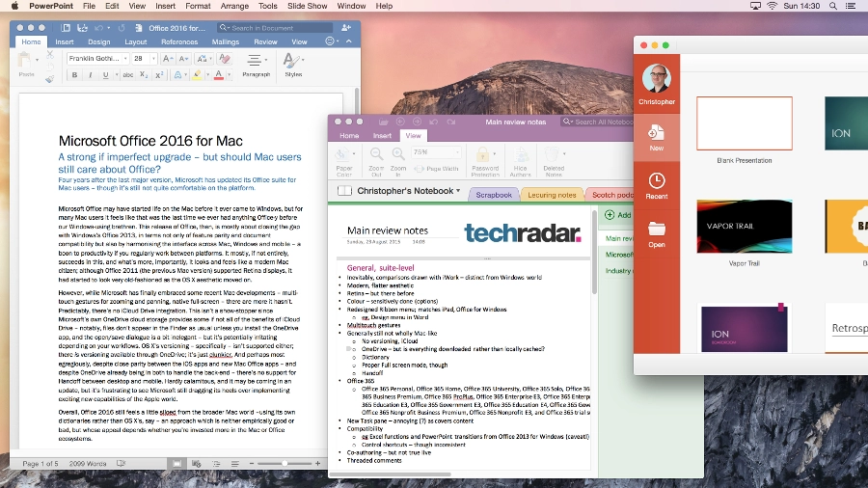Switch to the Layout tab in Word
Image resolution: width=868 pixels, height=488 pixels.
(x=136, y=42)
